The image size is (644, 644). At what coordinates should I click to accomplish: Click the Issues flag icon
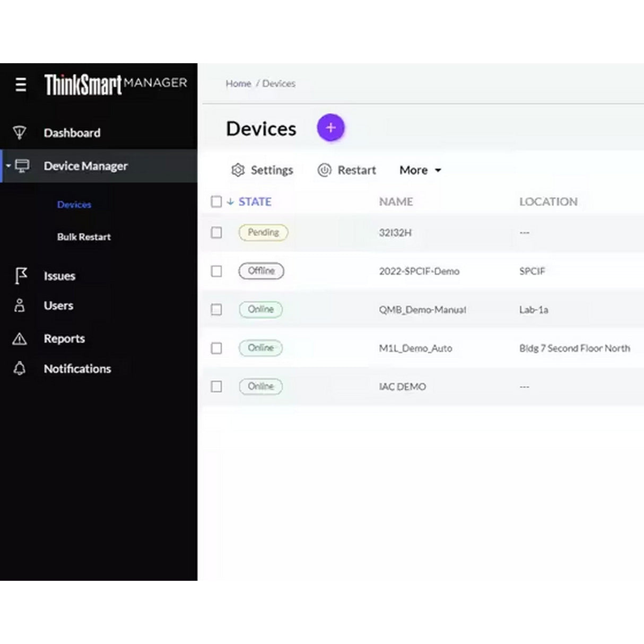coord(20,275)
